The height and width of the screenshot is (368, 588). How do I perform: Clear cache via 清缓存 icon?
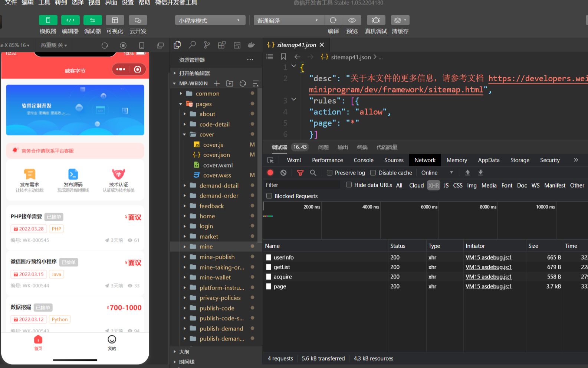(400, 20)
